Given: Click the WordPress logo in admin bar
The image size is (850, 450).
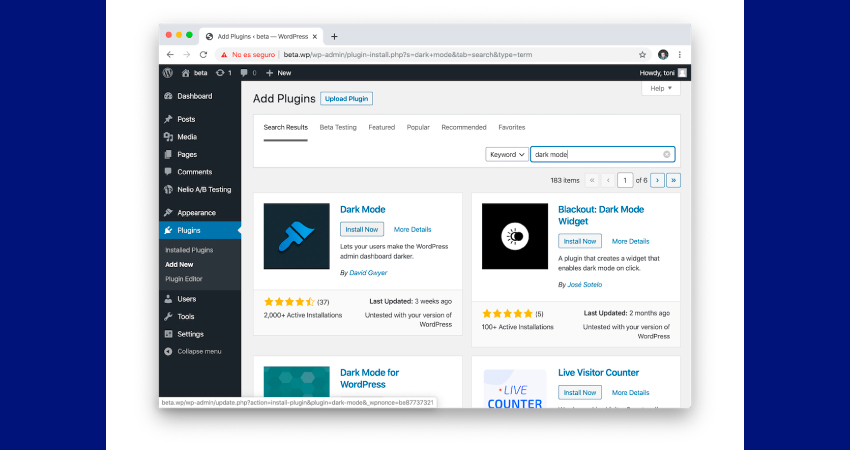Looking at the screenshot, I should (x=168, y=73).
